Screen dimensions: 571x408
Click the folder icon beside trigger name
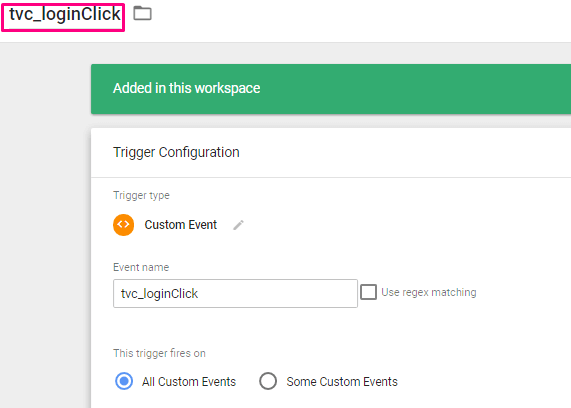coord(142,13)
